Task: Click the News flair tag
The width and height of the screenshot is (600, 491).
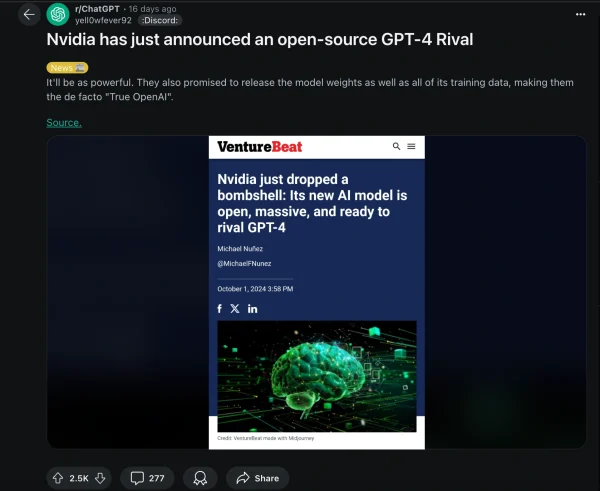Action: 67,68
